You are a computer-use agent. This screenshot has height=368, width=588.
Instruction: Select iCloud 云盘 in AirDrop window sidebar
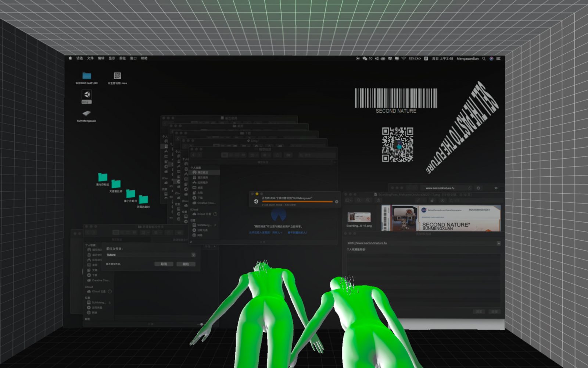205,214
